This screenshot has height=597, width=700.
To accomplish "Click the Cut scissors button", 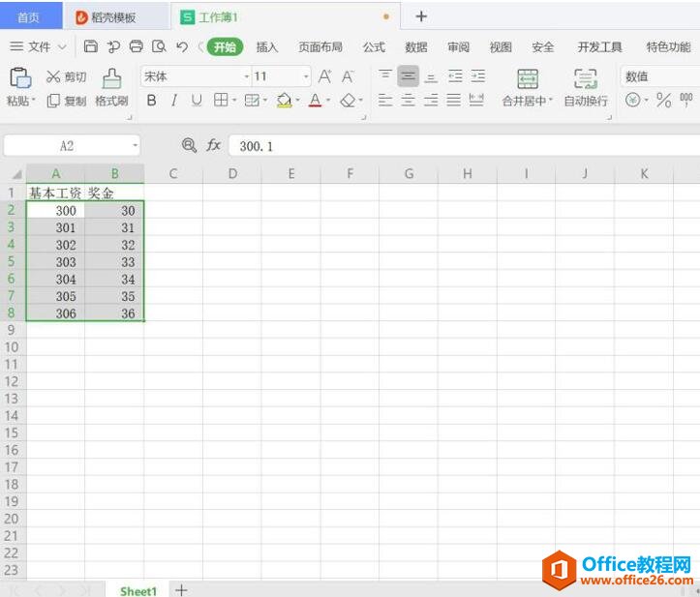I will point(66,77).
